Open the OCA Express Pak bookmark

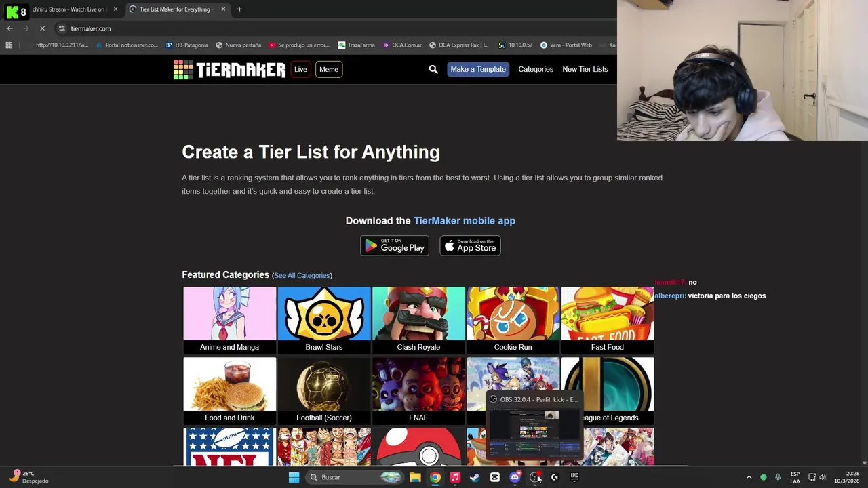tap(458, 45)
